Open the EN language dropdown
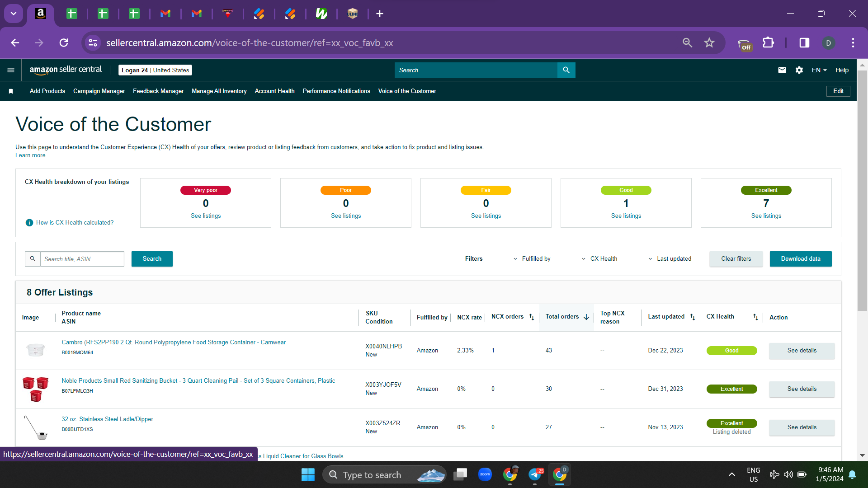This screenshot has height=488, width=868. (819, 70)
